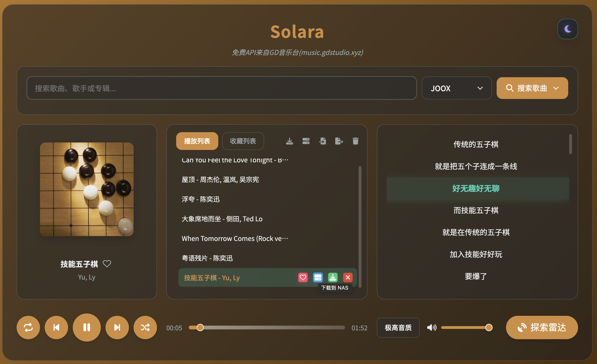Switch to the 收藏列表 tab
The height and width of the screenshot is (364, 597).
243,141
